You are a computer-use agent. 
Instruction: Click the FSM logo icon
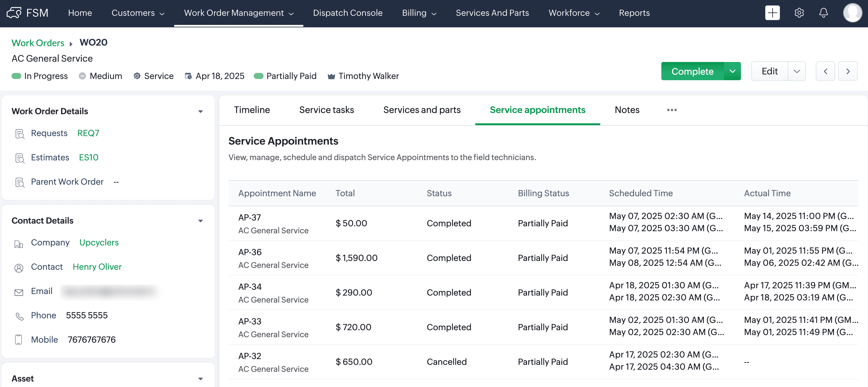(x=14, y=13)
